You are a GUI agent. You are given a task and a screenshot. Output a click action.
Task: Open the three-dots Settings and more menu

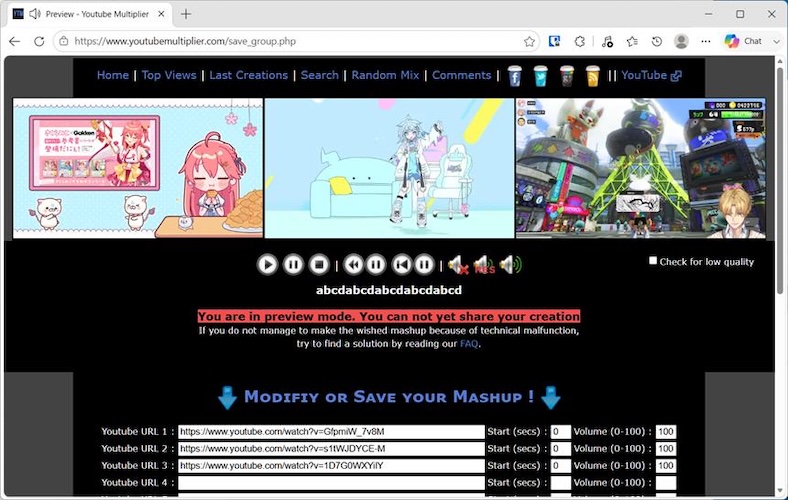706,41
